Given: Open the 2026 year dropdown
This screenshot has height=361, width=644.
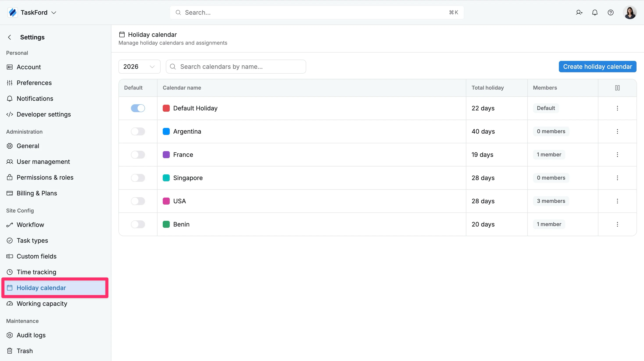Looking at the screenshot, I should tap(139, 67).
